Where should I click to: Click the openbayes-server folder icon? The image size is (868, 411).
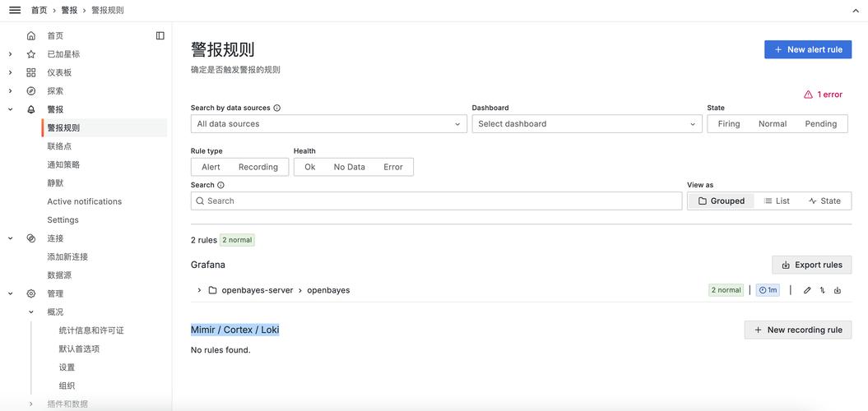point(212,290)
